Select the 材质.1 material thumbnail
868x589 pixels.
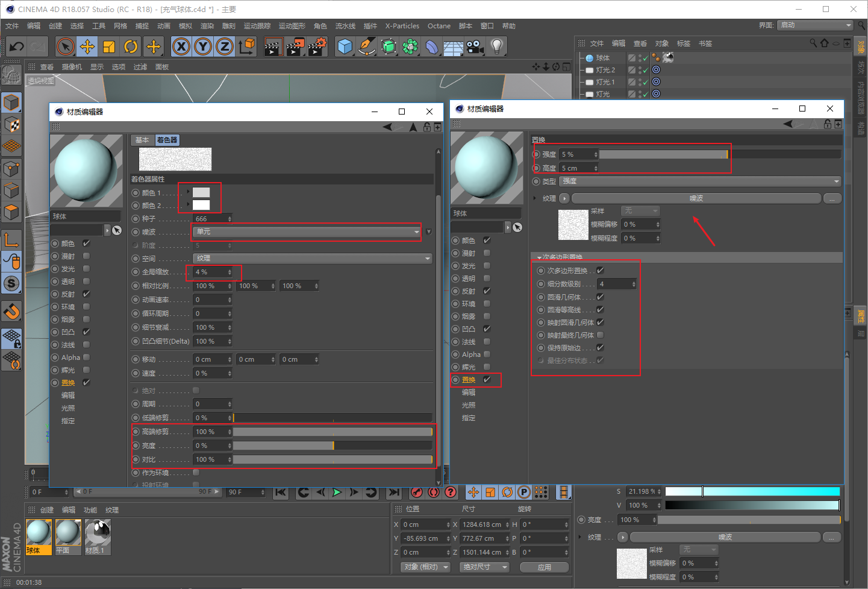98,537
